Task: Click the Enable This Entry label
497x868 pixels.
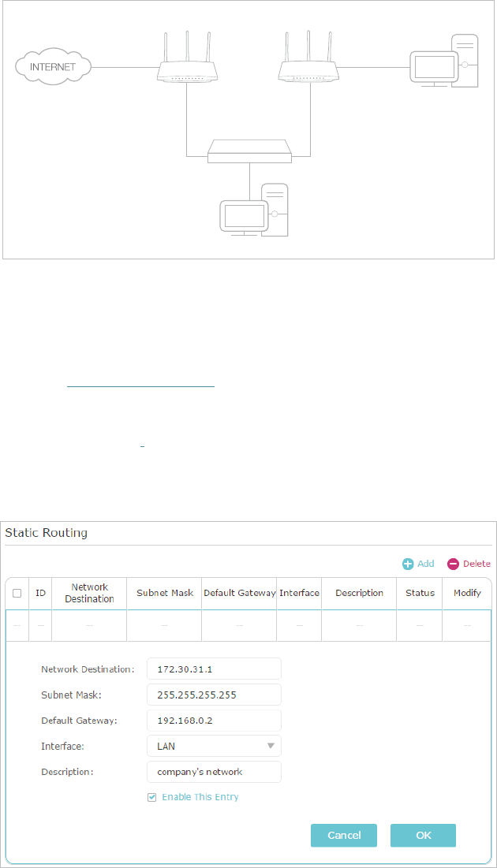Action: [200, 797]
